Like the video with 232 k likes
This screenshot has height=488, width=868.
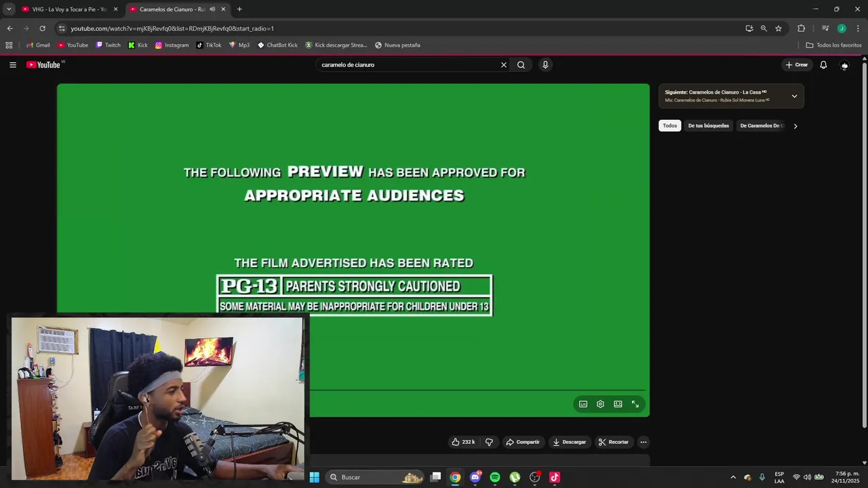click(x=463, y=442)
